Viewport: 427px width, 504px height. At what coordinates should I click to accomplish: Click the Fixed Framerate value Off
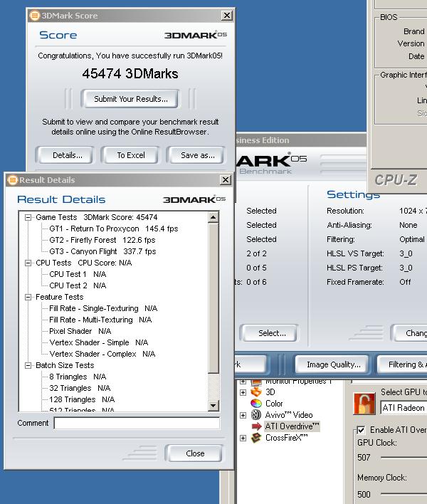point(405,282)
